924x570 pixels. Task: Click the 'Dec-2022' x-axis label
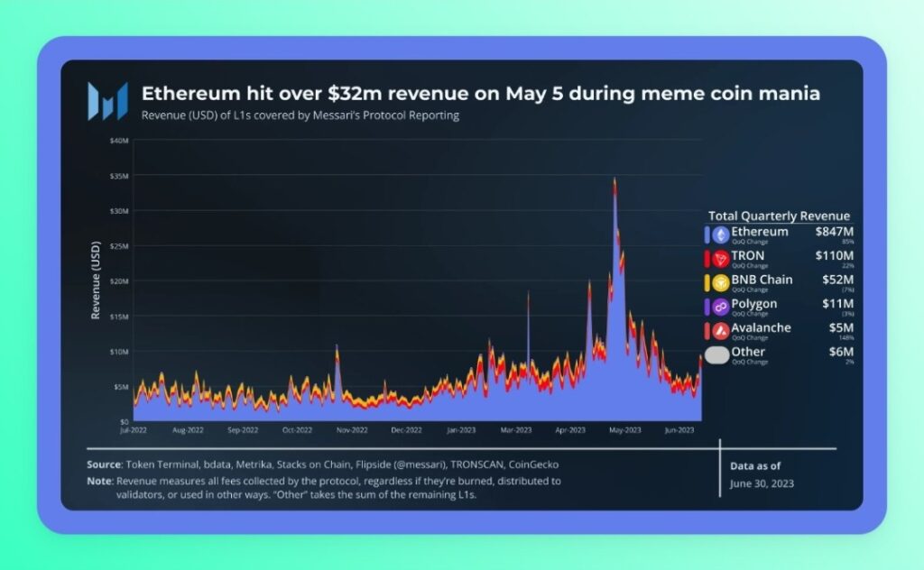tap(407, 430)
